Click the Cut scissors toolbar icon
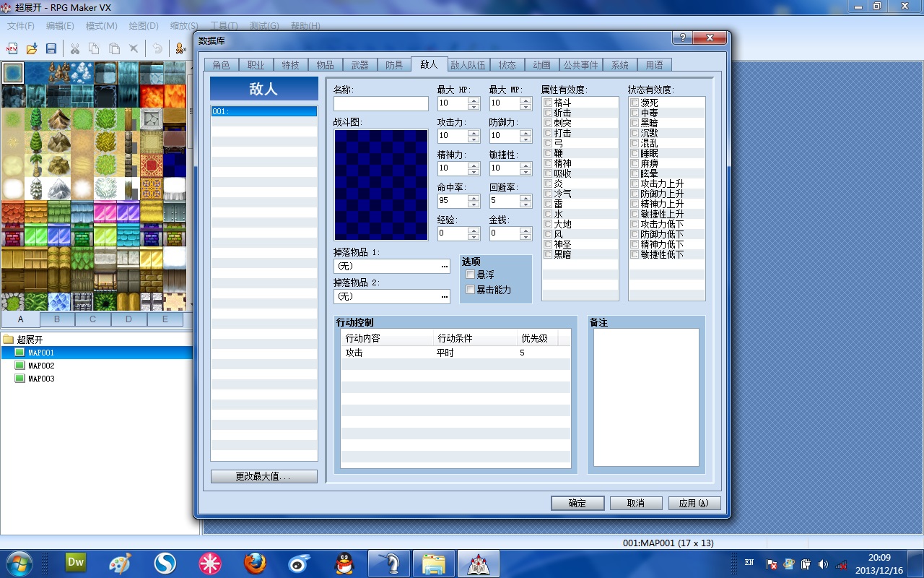Screen dimensions: 924x578 74,48
